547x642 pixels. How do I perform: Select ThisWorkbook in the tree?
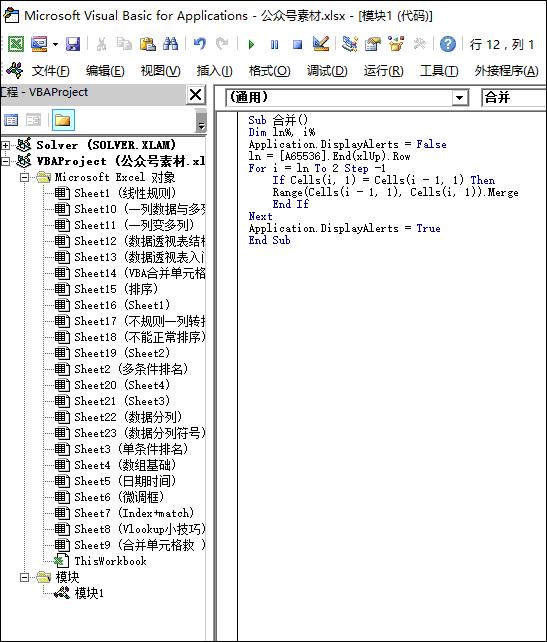[x=100, y=561]
